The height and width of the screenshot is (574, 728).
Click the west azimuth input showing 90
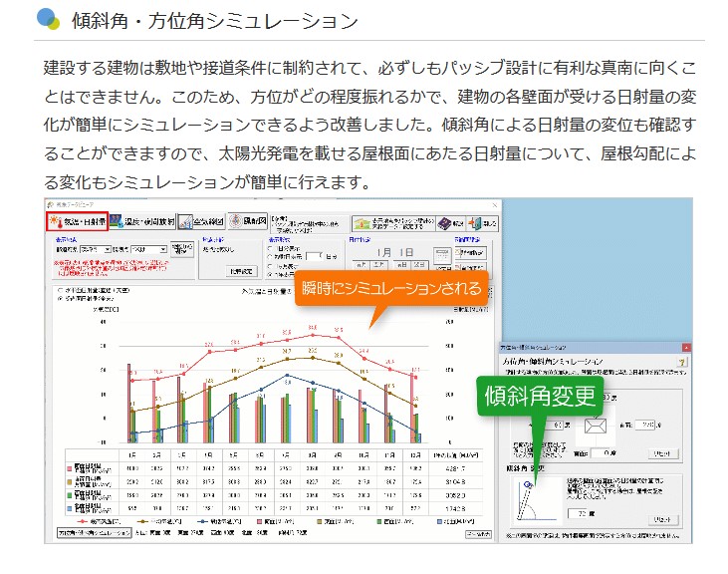pos(553,425)
